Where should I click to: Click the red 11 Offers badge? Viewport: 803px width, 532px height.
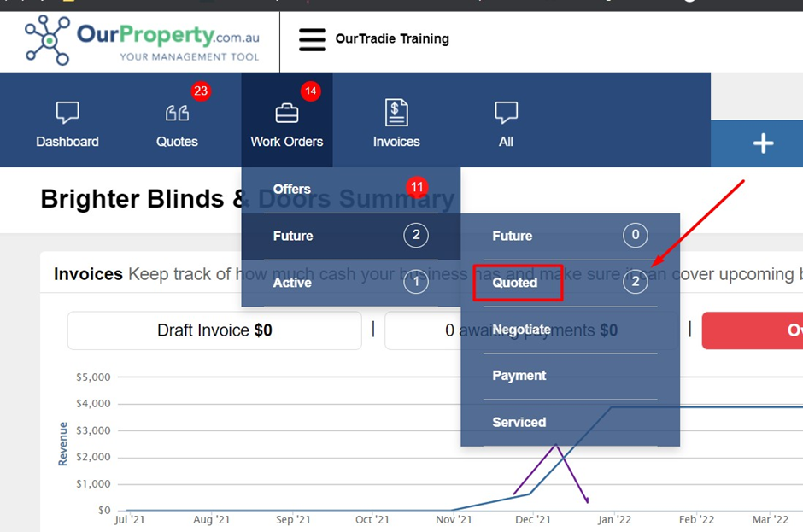417,187
